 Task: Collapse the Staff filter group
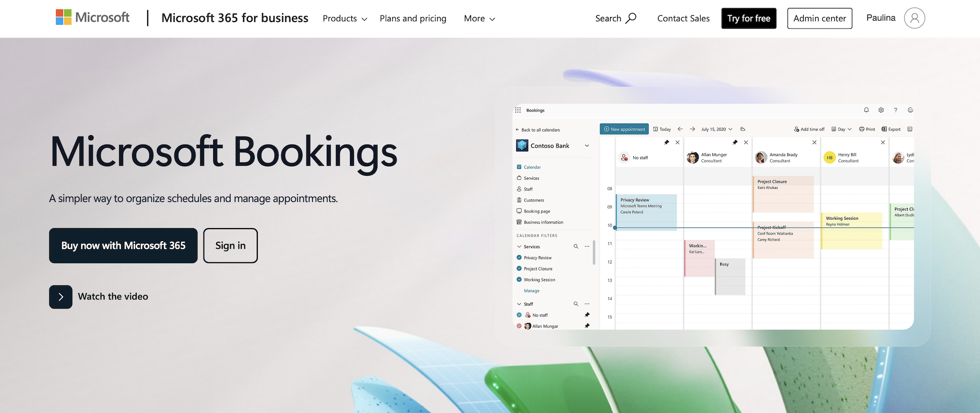[x=519, y=304]
